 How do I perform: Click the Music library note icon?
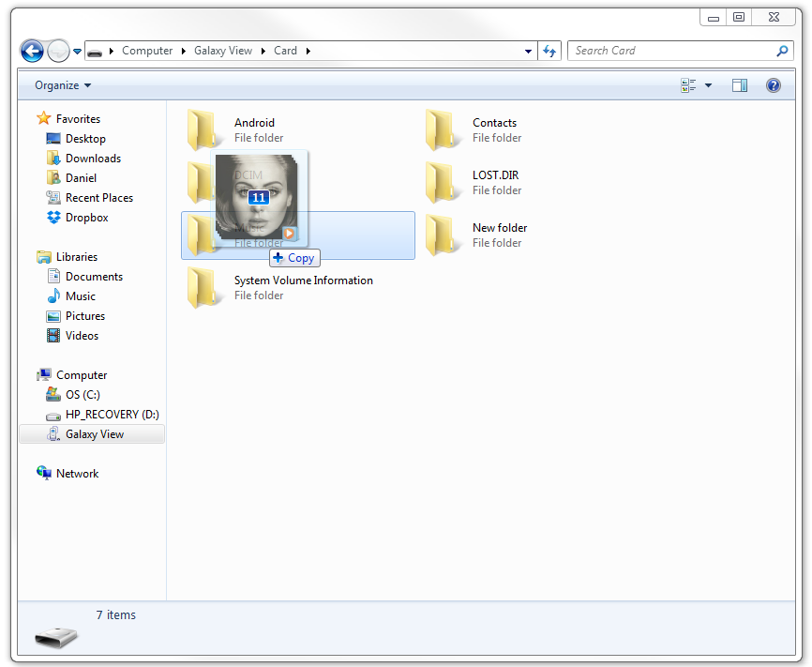[53, 296]
